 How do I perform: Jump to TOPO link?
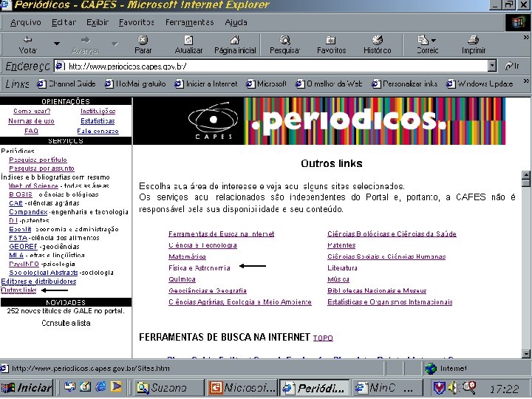pos(323,338)
